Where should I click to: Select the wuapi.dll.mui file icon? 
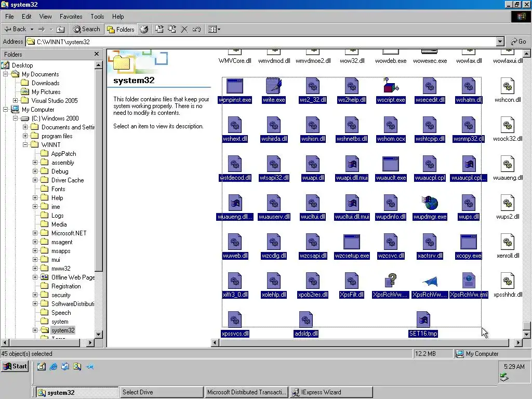[x=352, y=164]
